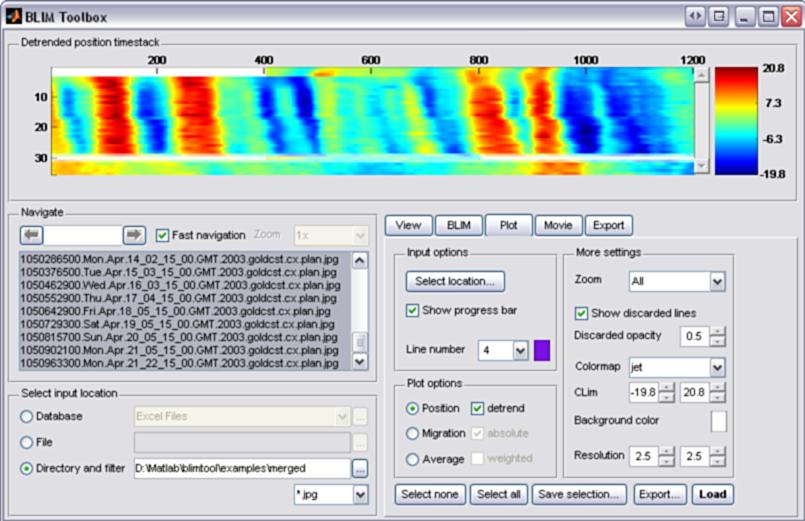Click the Load button
The image size is (805, 521).
[713, 494]
